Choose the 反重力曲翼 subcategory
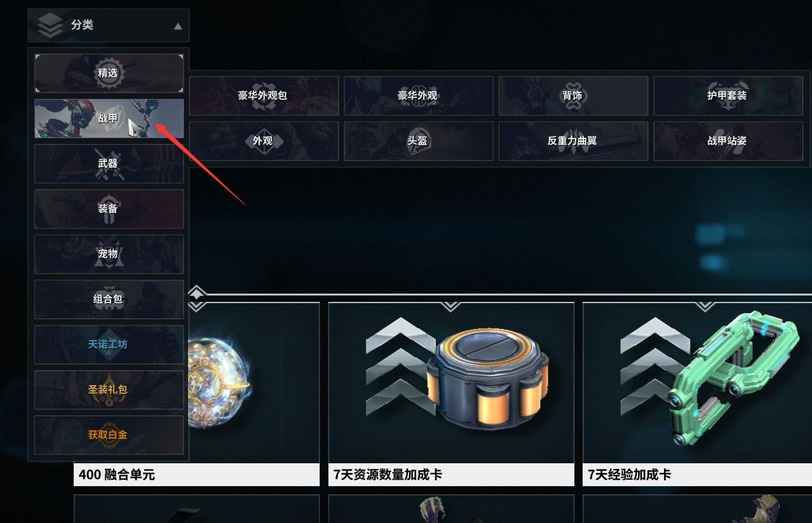This screenshot has width=812, height=523. (573, 141)
